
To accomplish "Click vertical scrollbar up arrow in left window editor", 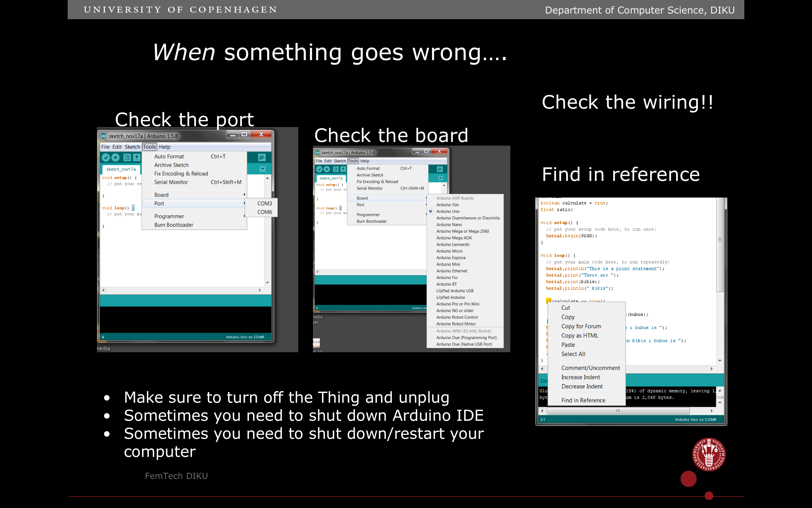I will (267, 178).
